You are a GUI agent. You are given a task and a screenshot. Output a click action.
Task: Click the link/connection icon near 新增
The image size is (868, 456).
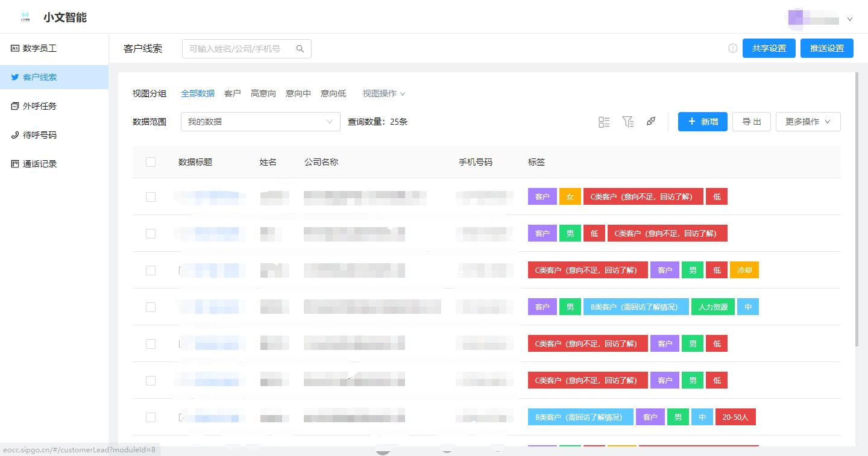tap(651, 121)
